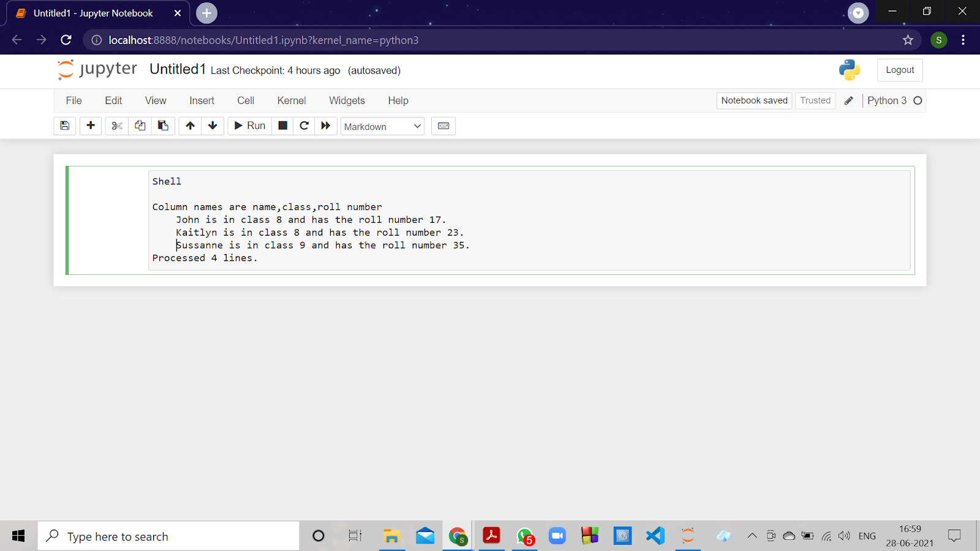Open Zoom from the taskbar
This screenshot has width=980, height=551.
557,536
